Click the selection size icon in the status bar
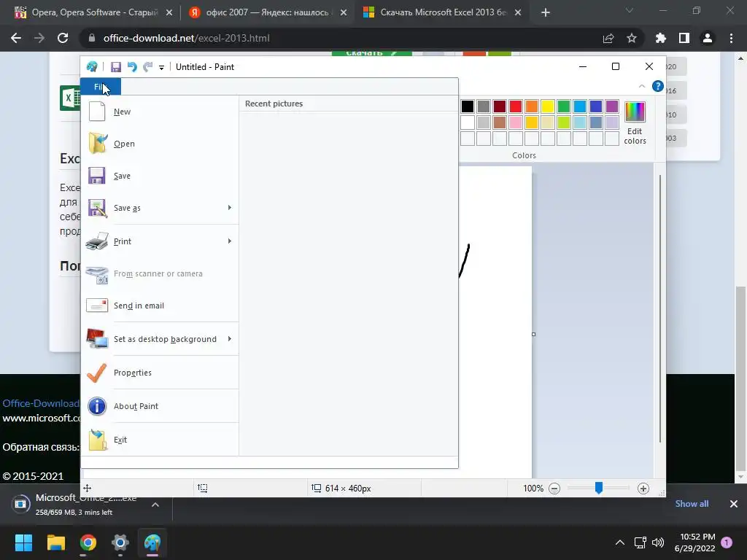This screenshot has width=747, height=560. (x=203, y=488)
